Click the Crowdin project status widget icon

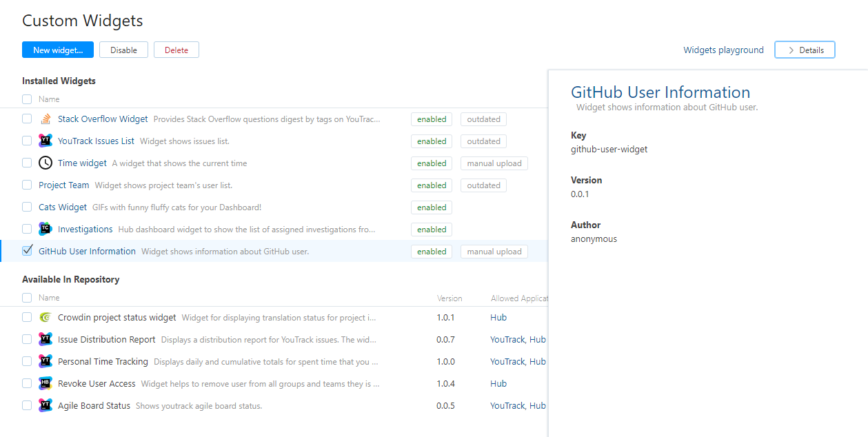pyautogui.click(x=46, y=318)
